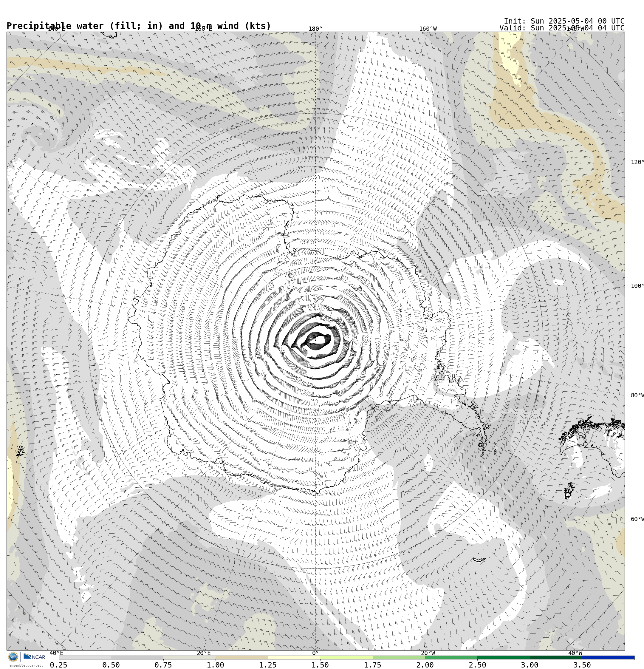Click the 2.50 colorbar tick label
The image size is (644, 669).
pyautogui.click(x=477, y=665)
